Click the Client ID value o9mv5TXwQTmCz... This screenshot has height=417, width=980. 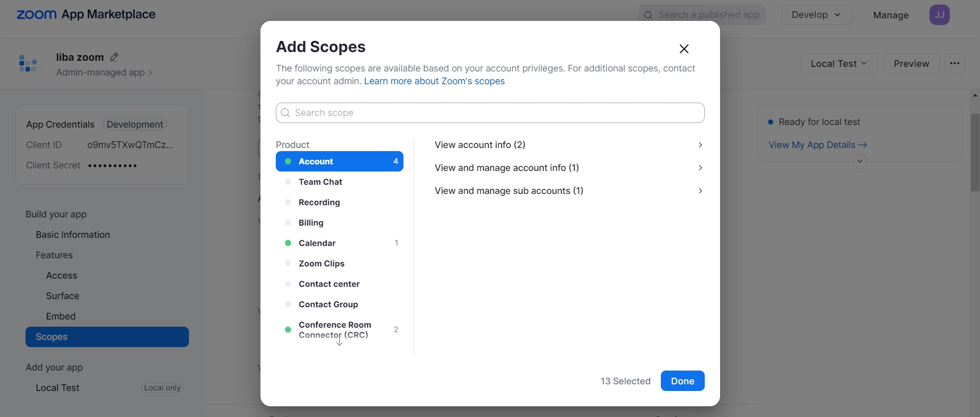(x=130, y=145)
